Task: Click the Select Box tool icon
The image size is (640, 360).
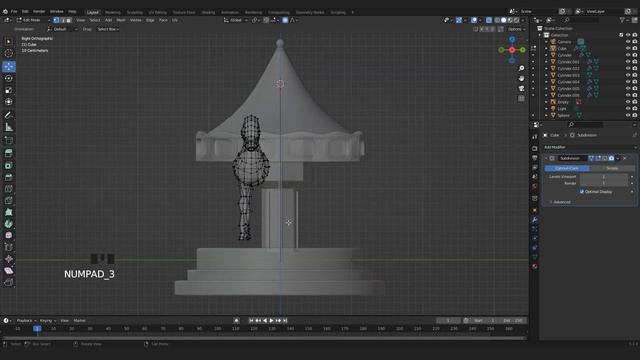Action: pyautogui.click(x=9, y=41)
